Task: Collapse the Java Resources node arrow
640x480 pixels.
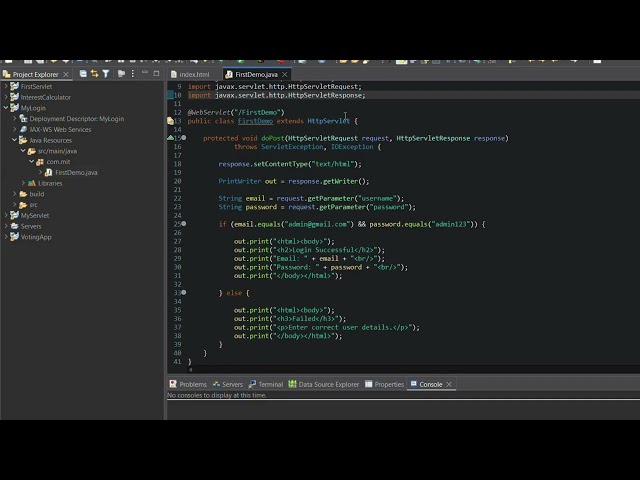Action: (15, 140)
